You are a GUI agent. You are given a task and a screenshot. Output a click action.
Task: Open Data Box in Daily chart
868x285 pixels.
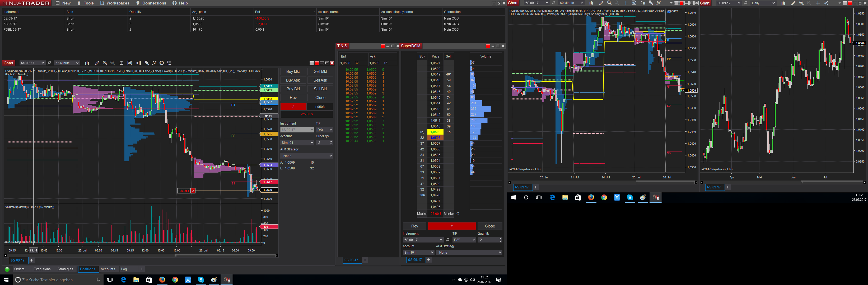coord(826,3)
